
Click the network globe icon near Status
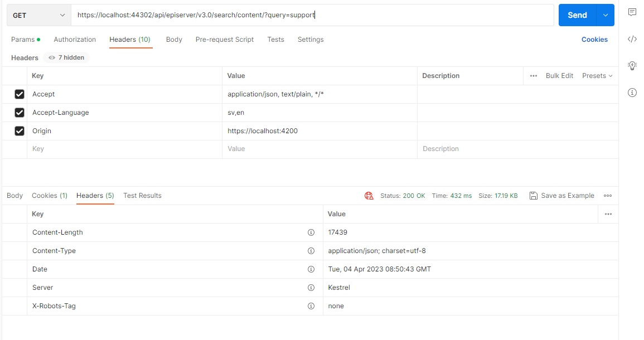coord(369,196)
